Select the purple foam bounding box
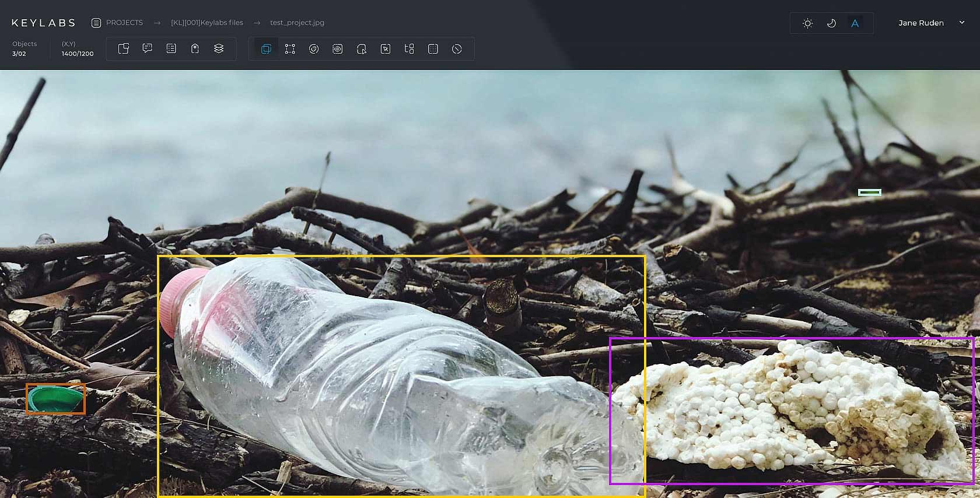This screenshot has width=980, height=498. click(792, 411)
